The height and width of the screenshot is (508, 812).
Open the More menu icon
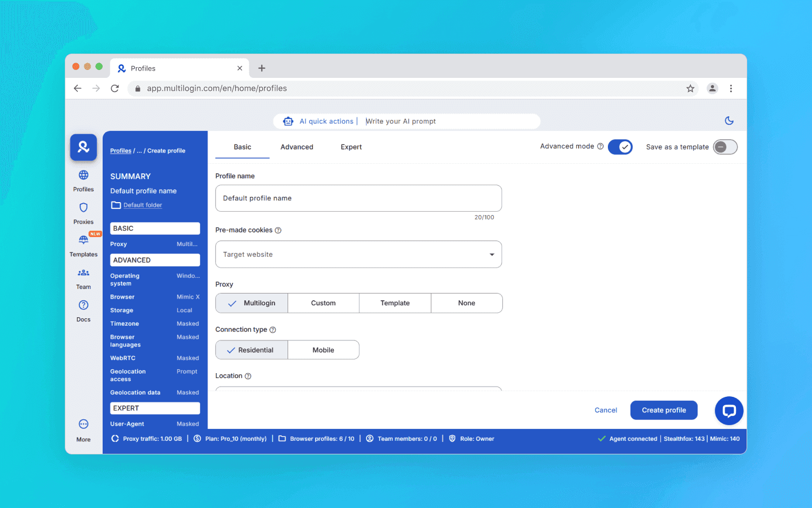[83, 424]
